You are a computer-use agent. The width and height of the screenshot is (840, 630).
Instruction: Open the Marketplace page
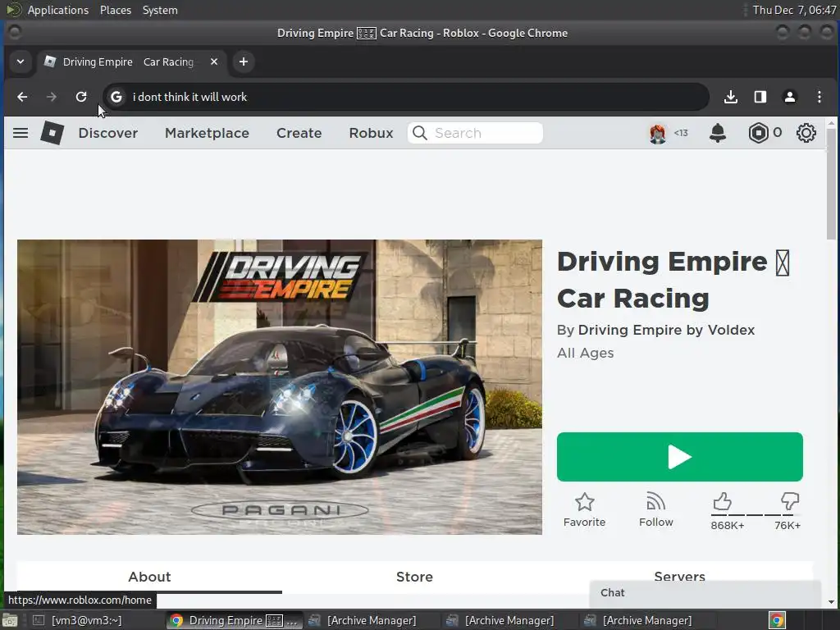click(x=207, y=133)
